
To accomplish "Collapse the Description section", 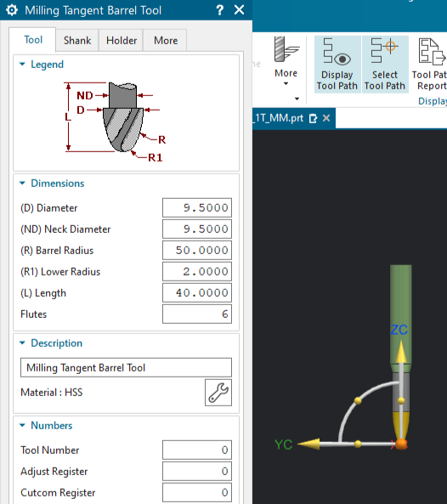I will [x=22, y=343].
